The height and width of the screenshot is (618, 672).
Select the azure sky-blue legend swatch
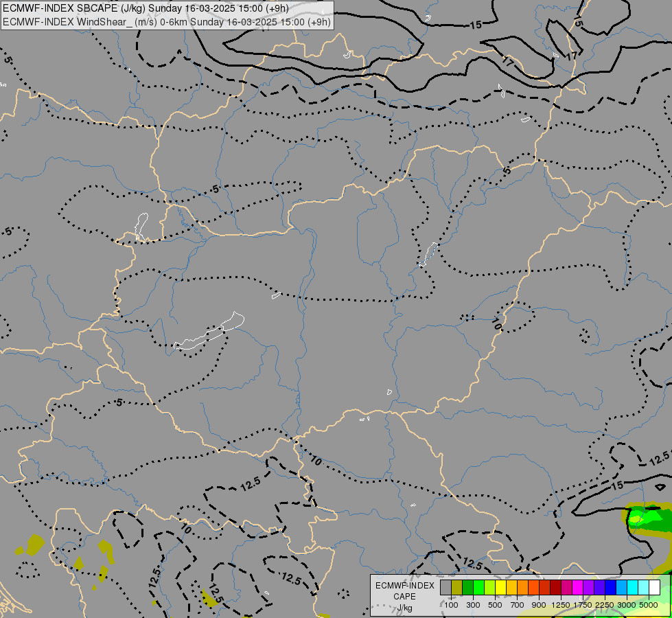click(622, 588)
